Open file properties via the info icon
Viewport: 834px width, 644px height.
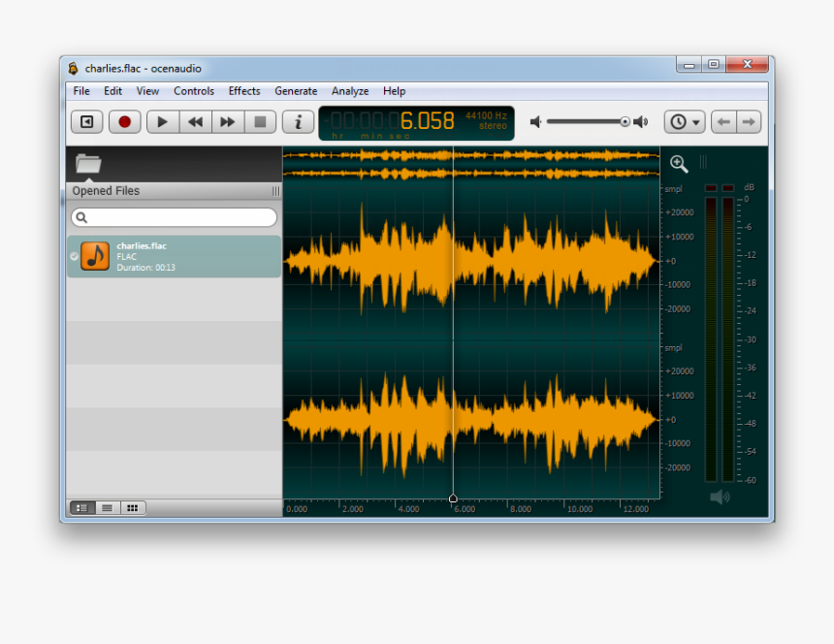click(x=297, y=121)
